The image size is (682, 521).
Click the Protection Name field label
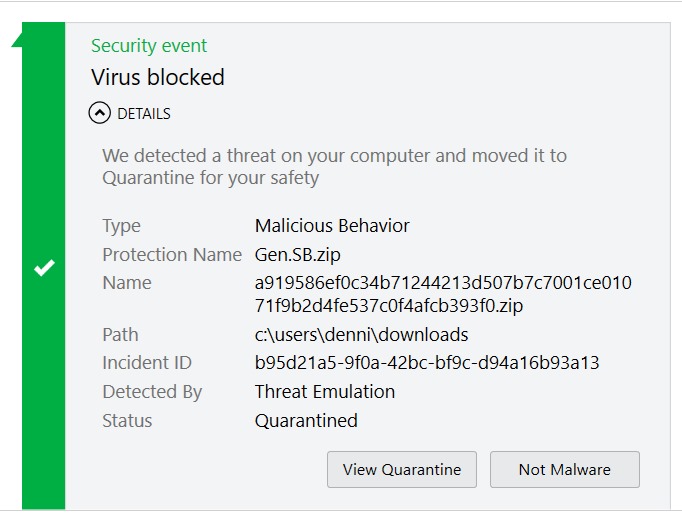(x=172, y=255)
